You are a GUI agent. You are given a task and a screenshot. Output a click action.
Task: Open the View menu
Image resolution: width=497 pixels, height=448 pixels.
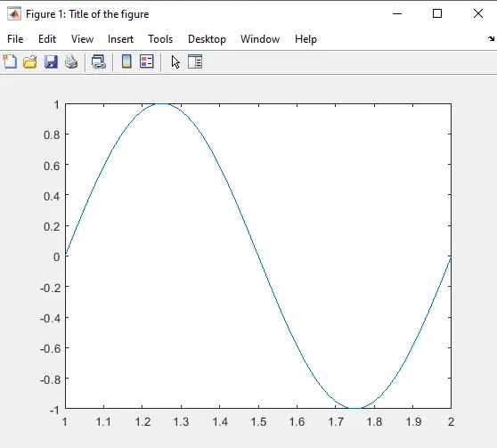83,39
